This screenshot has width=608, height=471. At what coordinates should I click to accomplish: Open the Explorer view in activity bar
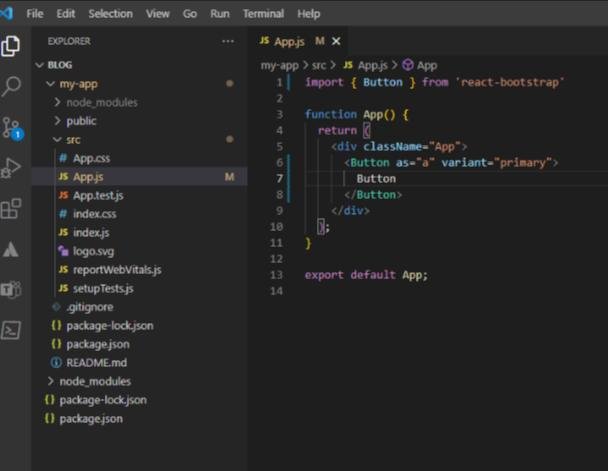coord(11,46)
